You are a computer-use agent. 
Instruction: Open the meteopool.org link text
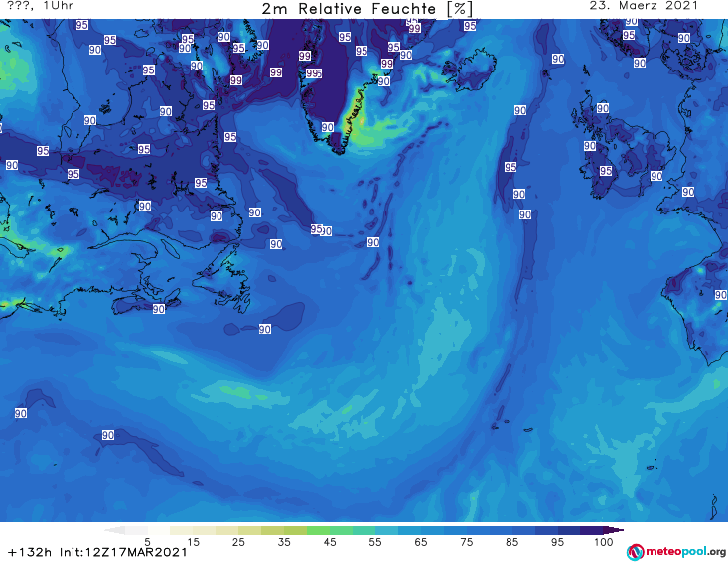(x=685, y=552)
